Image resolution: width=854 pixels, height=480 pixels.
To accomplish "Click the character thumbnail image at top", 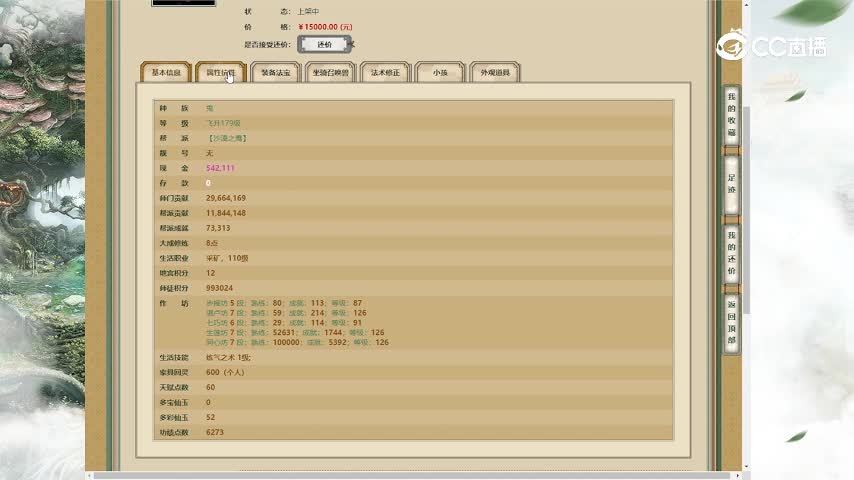I will (x=183, y=3).
